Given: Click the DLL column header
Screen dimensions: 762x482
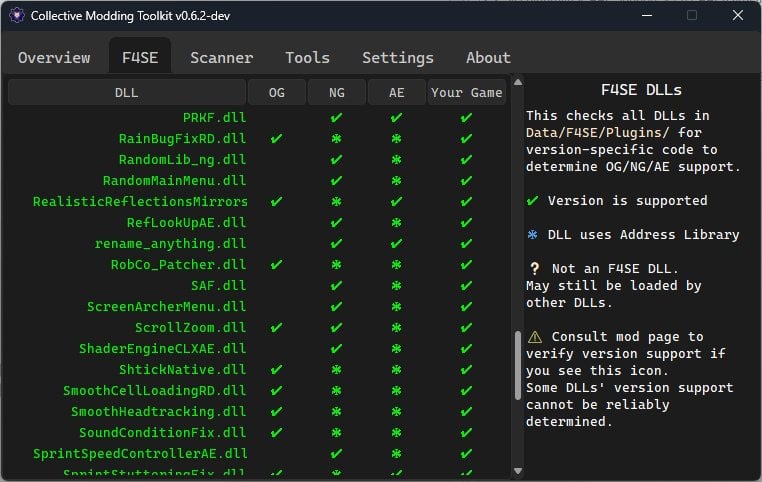Looking at the screenshot, I should pyautogui.click(x=127, y=92).
